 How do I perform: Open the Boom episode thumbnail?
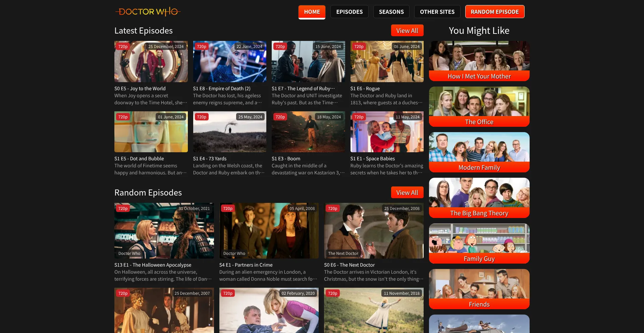point(308,132)
